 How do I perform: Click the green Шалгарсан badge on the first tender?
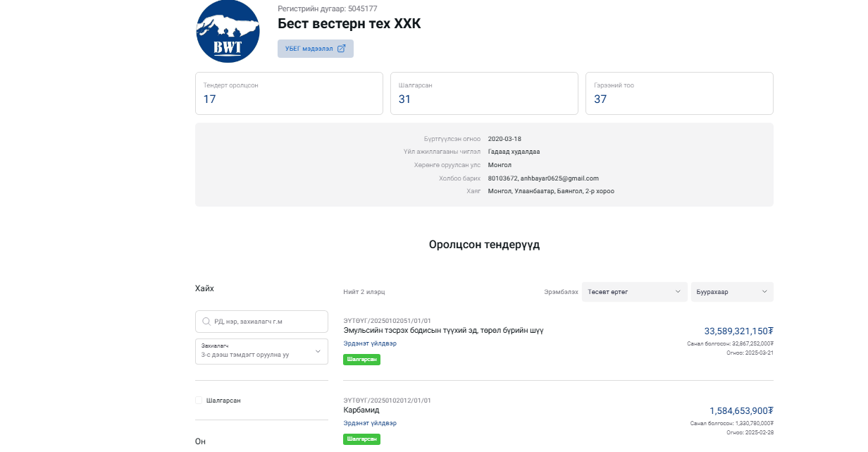coord(361,360)
